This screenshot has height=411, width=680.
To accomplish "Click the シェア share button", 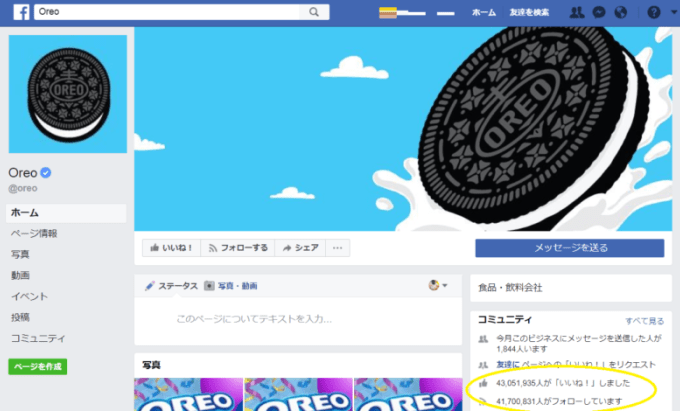I will 300,248.
